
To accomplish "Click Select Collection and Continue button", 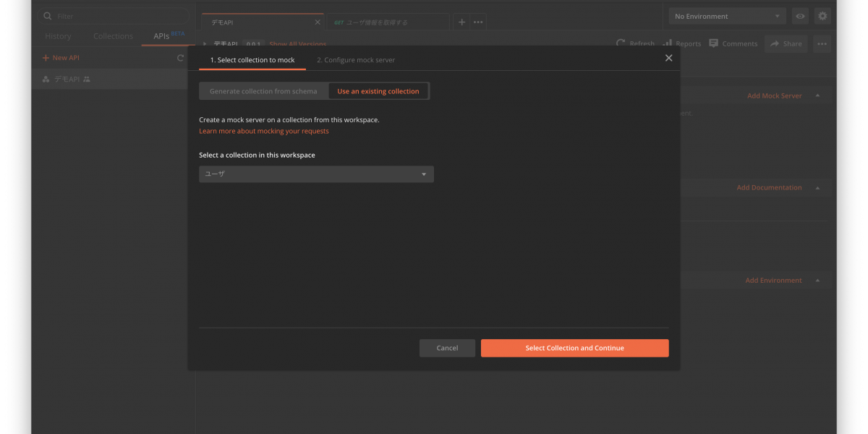I will (x=574, y=348).
